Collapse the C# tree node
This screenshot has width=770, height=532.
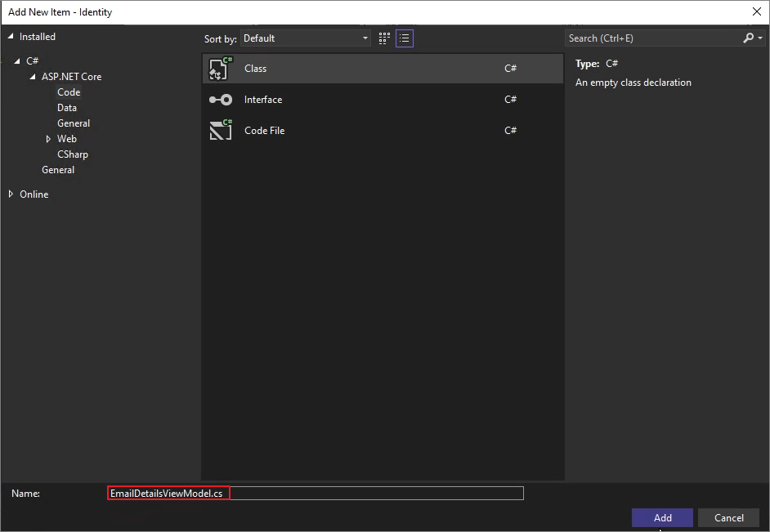tap(17, 60)
